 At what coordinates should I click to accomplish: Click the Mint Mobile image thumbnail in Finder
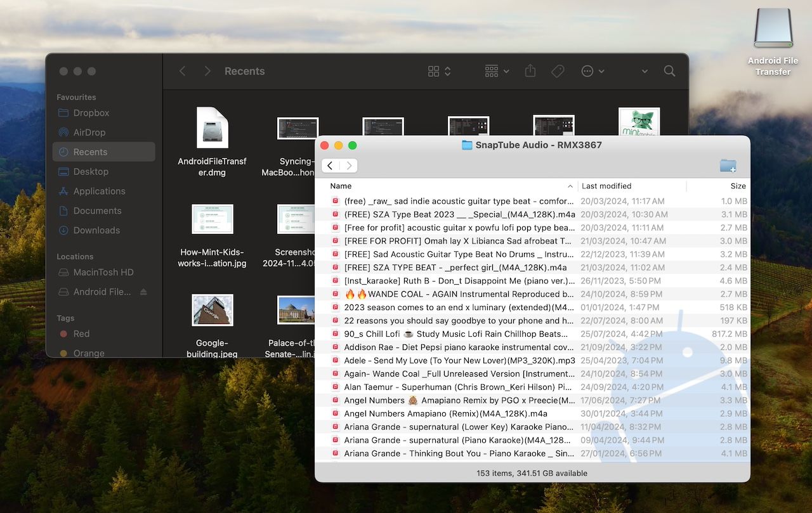coord(639,122)
